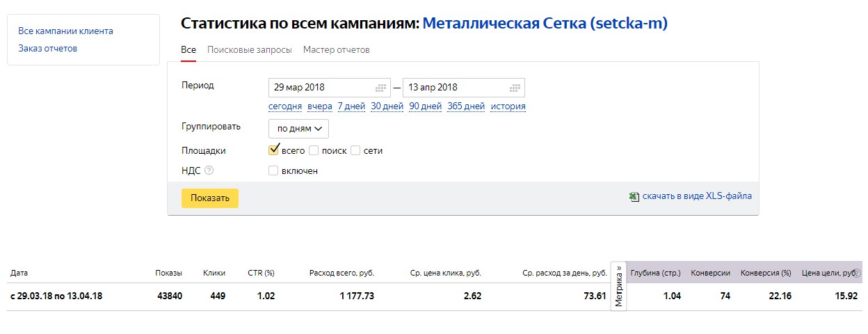The image size is (868, 334).
Task: Click the yellow 'Показать' button
Action: pos(210,198)
